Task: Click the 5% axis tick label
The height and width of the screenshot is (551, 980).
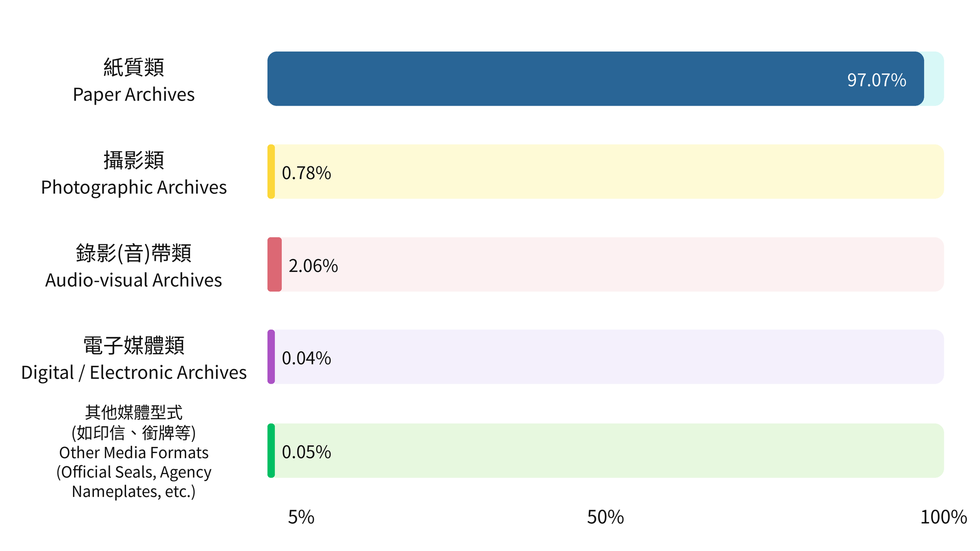Action: click(301, 517)
